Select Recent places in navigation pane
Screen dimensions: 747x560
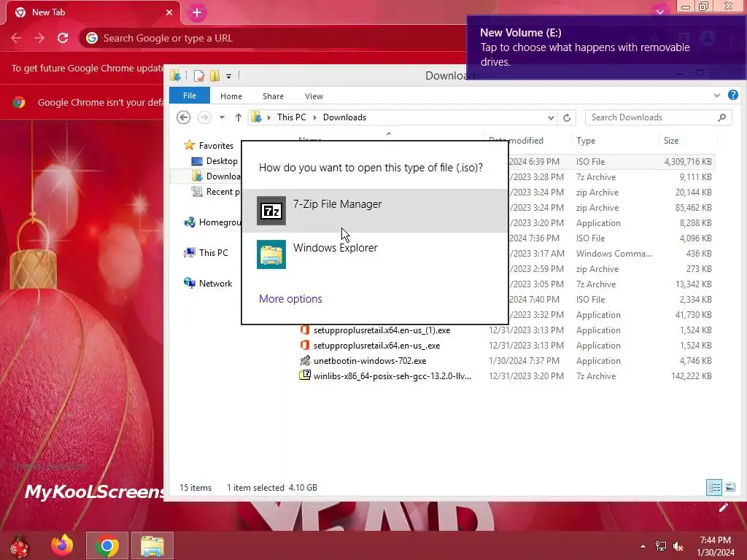[216, 192]
